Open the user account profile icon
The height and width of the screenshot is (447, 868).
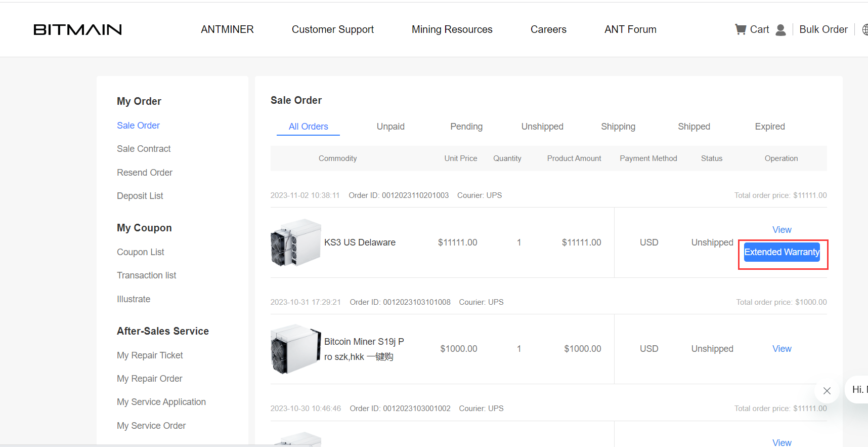[x=780, y=30]
